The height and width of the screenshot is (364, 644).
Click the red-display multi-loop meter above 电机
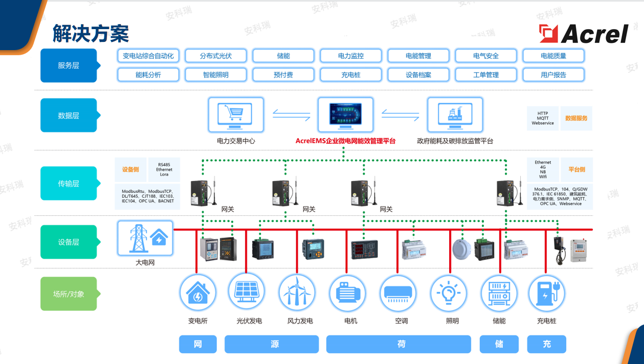click(x=364, y=249)
